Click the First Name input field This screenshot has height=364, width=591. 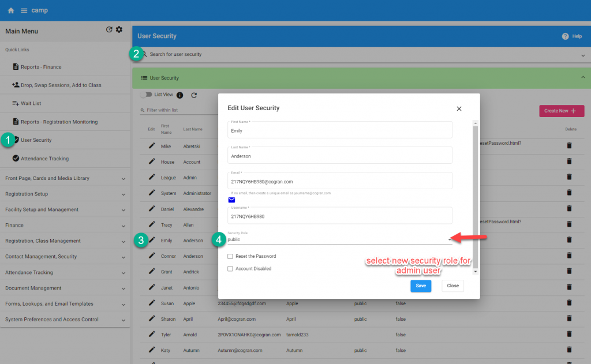click(339, 131)
